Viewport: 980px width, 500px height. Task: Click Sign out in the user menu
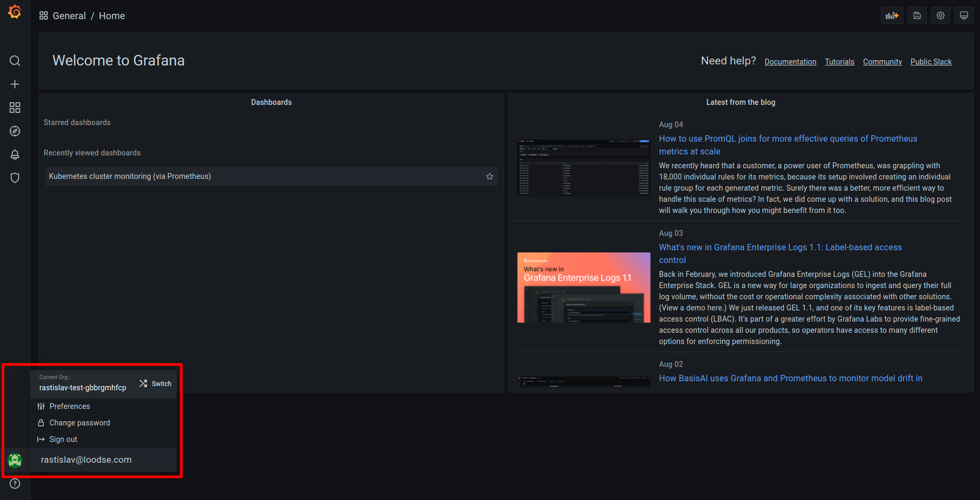pyautogui.click(x=63, y=439)
